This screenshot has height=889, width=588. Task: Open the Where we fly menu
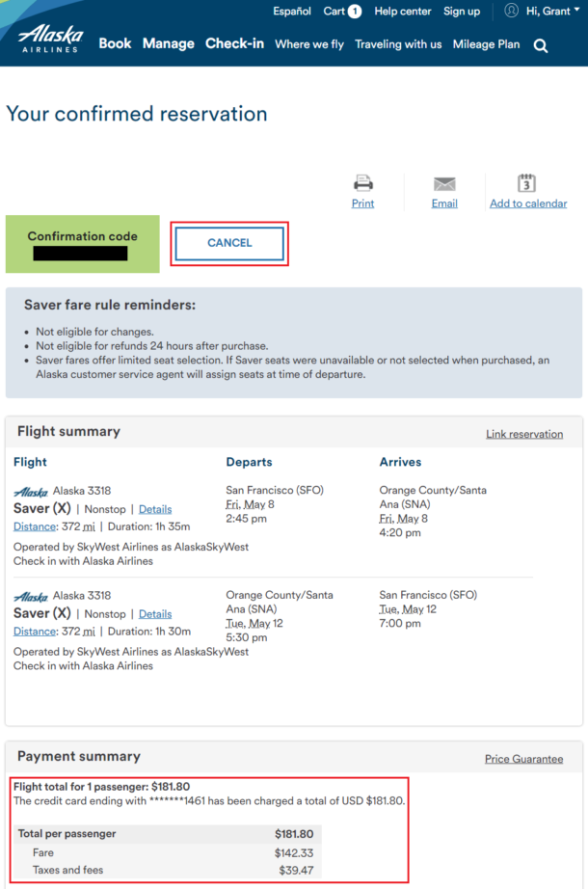[x=309, y=44]
